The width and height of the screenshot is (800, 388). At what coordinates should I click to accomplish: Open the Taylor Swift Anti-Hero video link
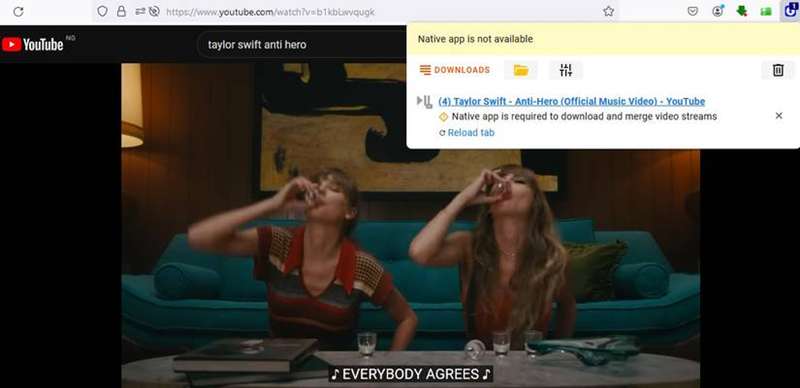click(571, 101)
